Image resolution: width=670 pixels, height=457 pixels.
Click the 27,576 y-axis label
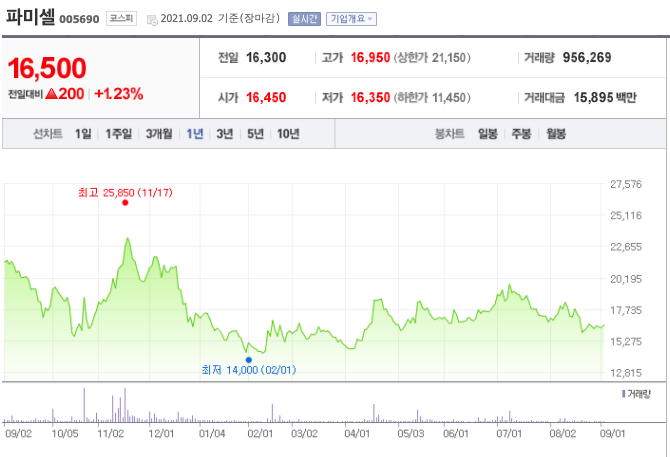coord(626,184)
